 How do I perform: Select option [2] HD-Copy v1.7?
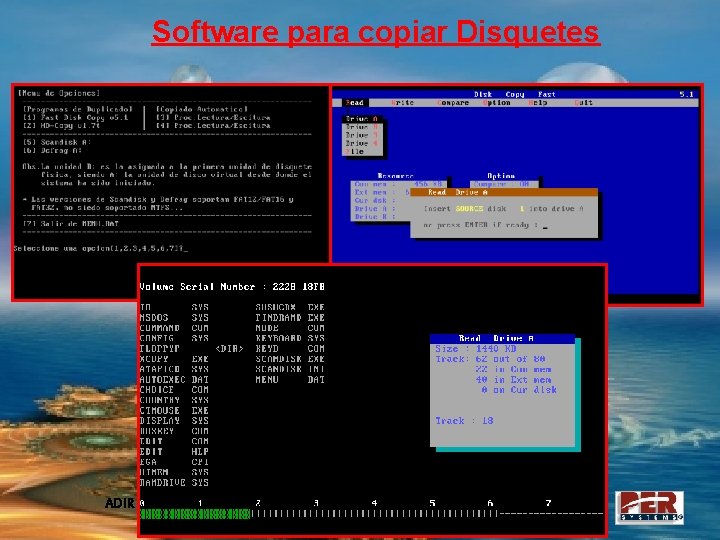coord(62,125)
